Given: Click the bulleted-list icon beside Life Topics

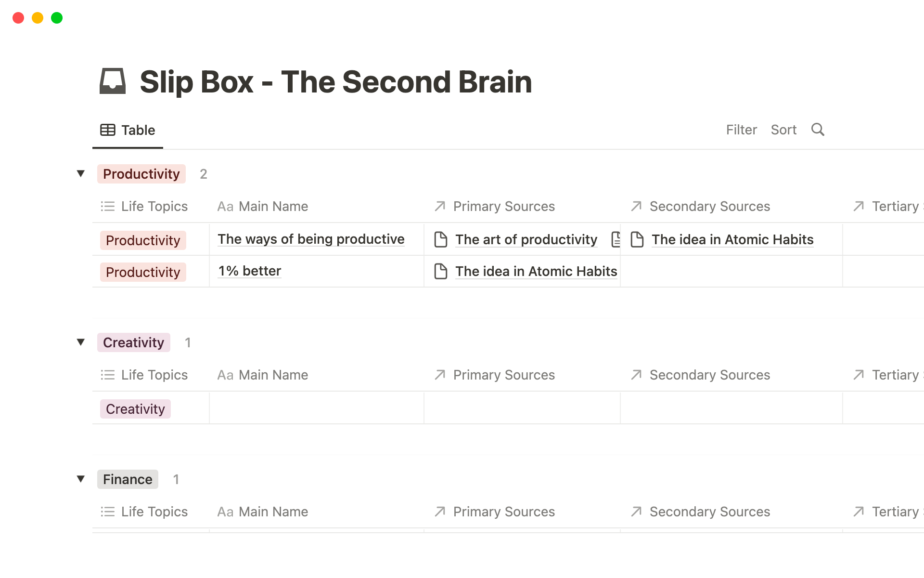Looking at the screenshot, I should click(108, 206).
